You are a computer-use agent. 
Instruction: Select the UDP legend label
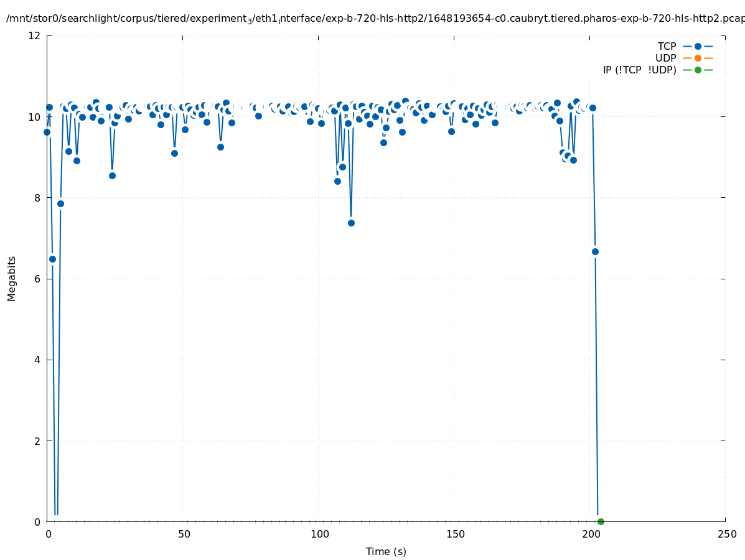click(665, 58)
